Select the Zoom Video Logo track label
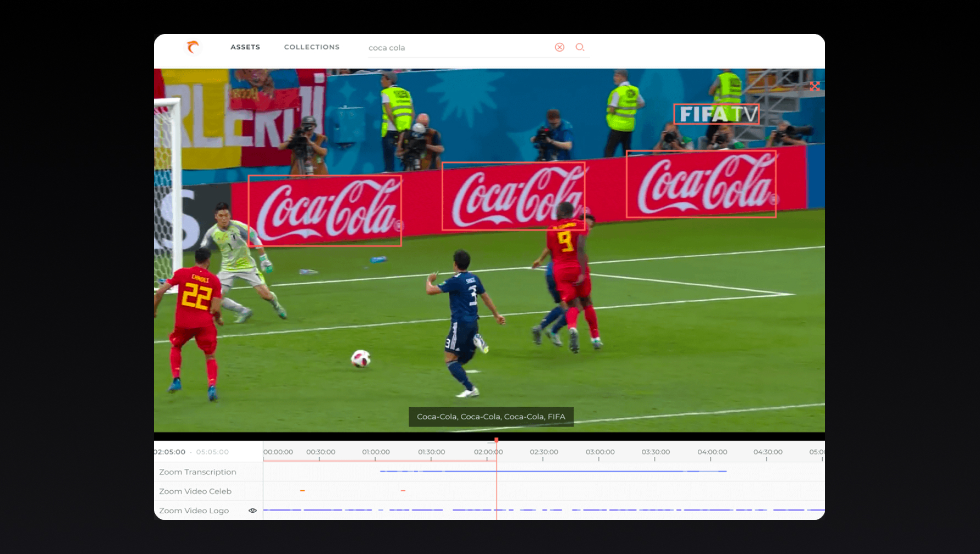Screen dimensions: 980x554 click(194, 511)
